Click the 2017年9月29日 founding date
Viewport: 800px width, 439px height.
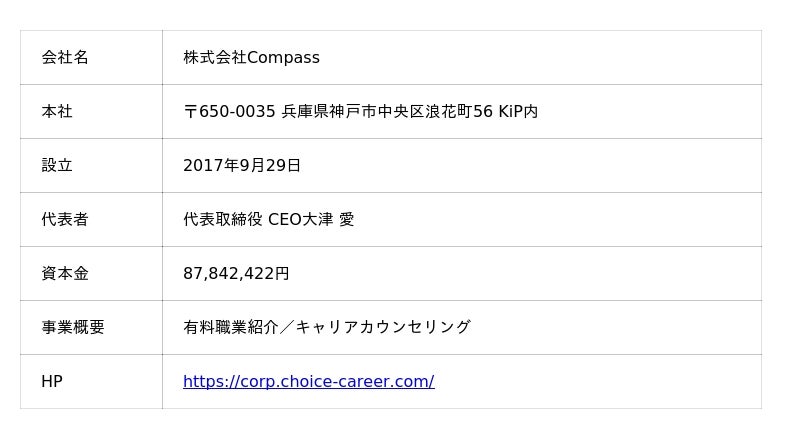point(242,166)
